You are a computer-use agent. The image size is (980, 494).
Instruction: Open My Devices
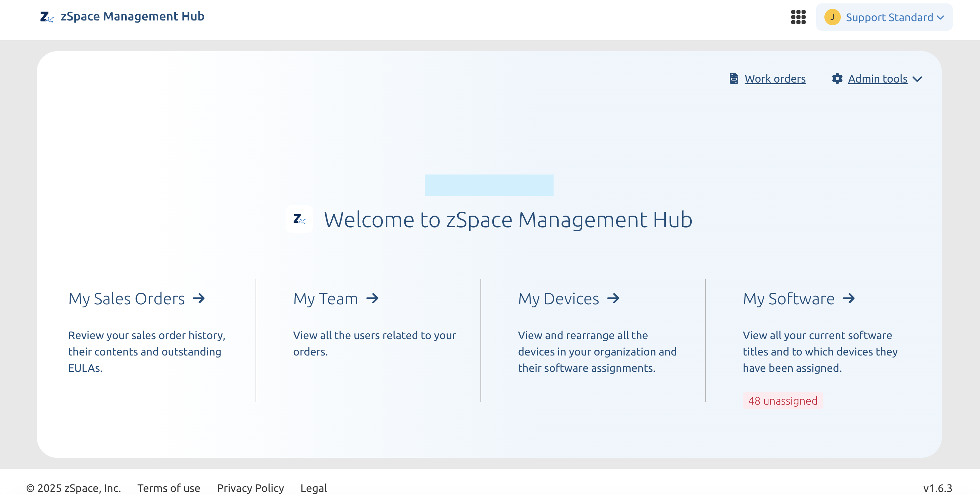point(559,299)
